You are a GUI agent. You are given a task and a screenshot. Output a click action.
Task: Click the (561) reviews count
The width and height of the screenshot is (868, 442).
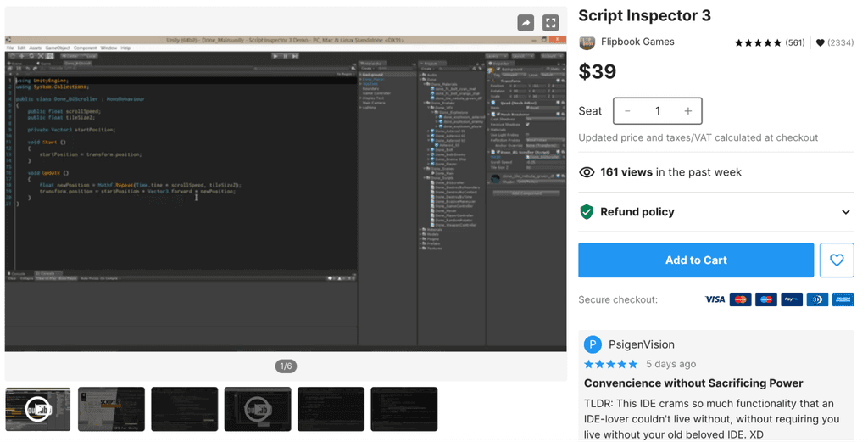coord(795,42)
